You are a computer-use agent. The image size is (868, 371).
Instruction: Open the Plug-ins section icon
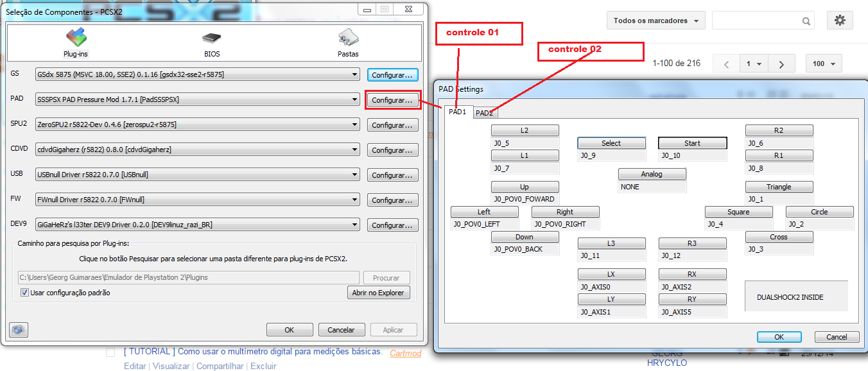[76, 38]
